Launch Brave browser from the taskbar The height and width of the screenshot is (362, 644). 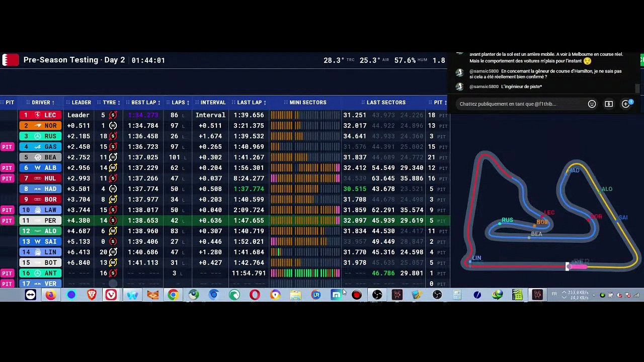[92, 295]
